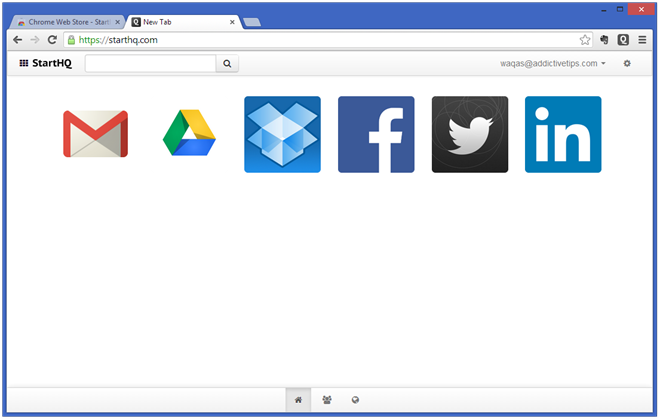This screenshot has height=419, width=660.
Task: Click the Facebook app tile
Action: pyautogui.click(x=376, y=134)
